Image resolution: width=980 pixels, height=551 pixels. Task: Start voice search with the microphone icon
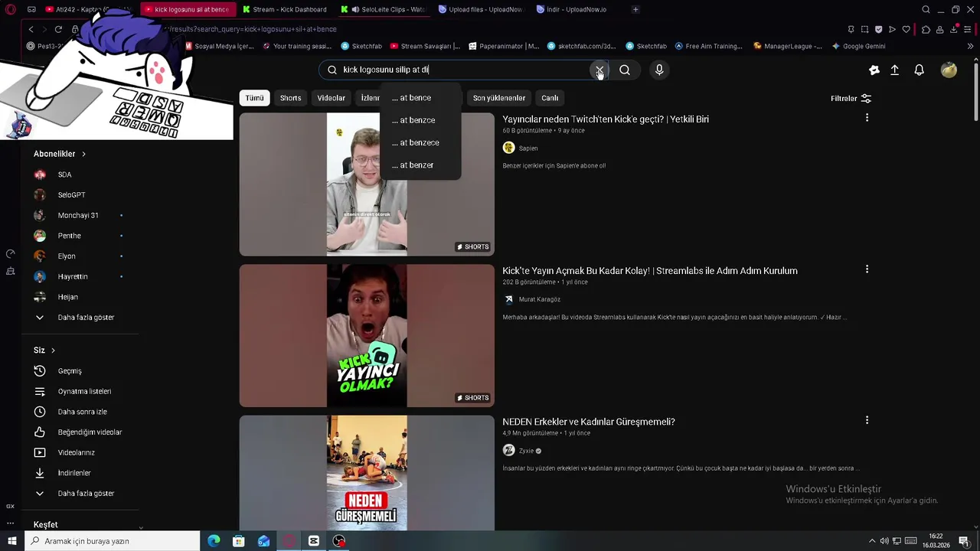tap(659, 70)
